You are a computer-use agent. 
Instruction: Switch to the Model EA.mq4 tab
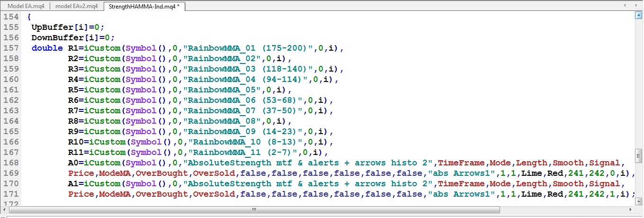[x=26, y=6]
